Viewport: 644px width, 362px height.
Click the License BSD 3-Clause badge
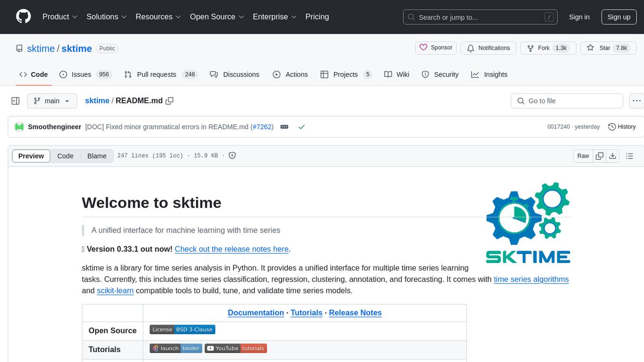click(182, 329)
